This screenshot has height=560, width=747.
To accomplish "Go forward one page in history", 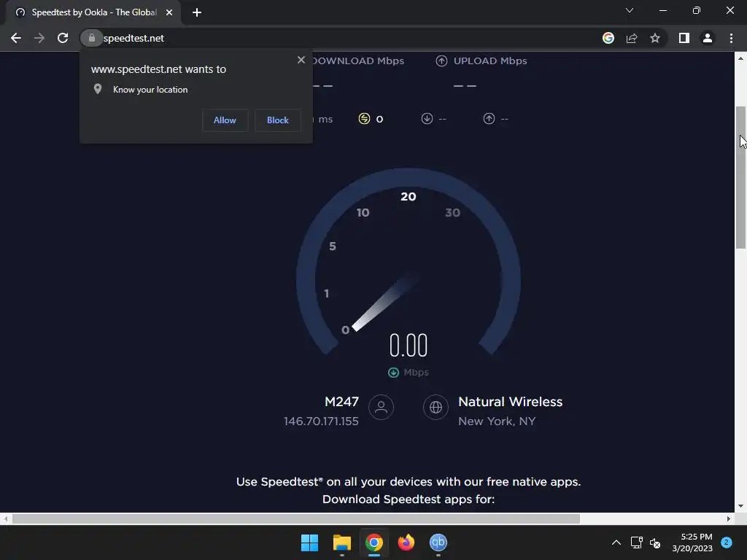I will pos(39,38).
